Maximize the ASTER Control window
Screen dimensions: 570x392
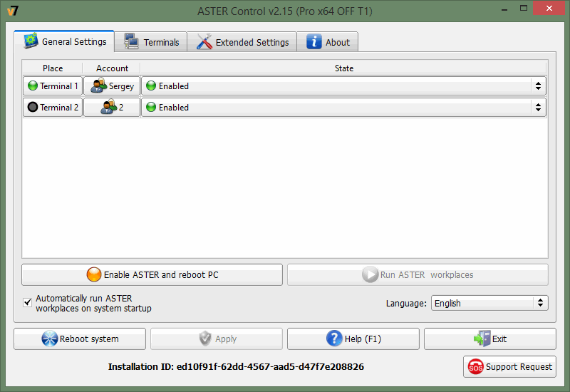pyautogui.click(x=524, y=8)
